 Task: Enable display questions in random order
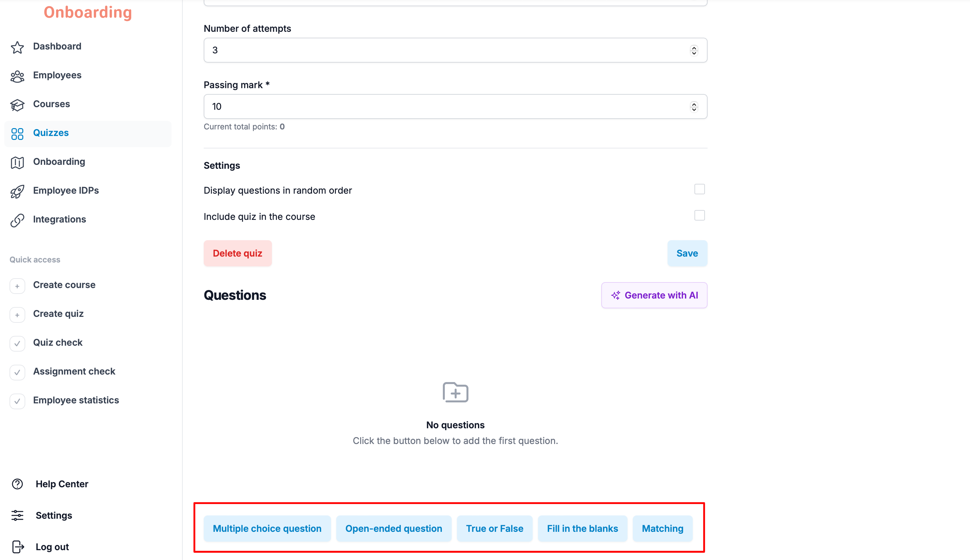699,189
